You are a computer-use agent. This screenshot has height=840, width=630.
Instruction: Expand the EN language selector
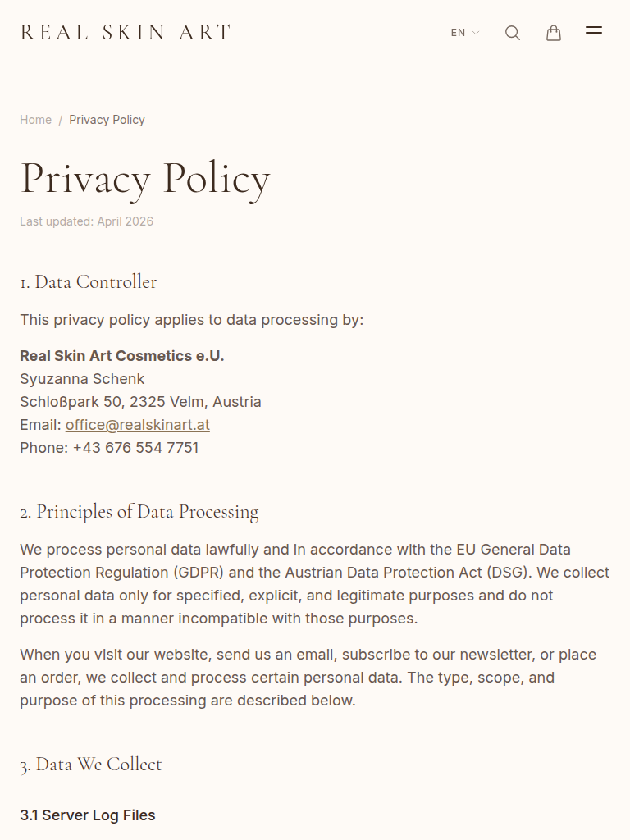tap(459, 33)
